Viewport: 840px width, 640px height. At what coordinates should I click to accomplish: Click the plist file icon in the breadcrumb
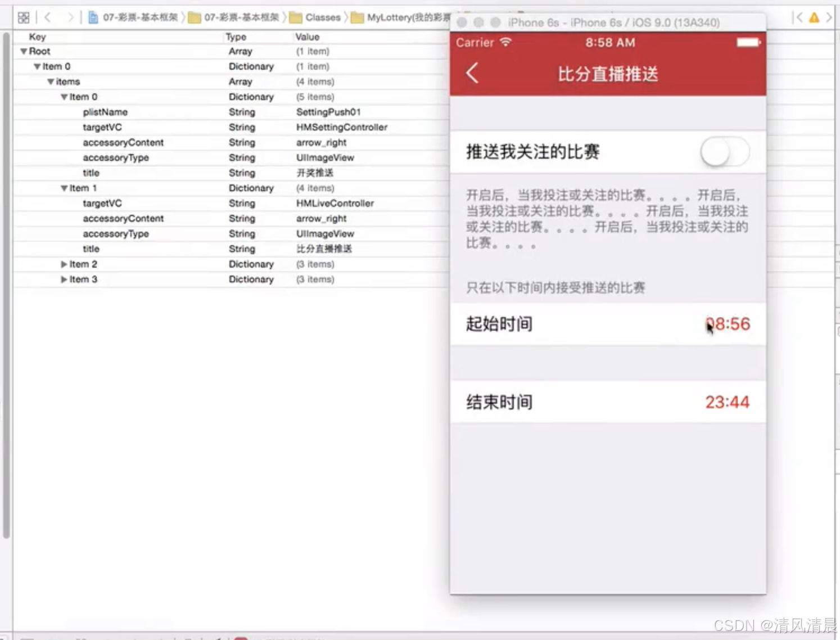[x=93, y=17]
